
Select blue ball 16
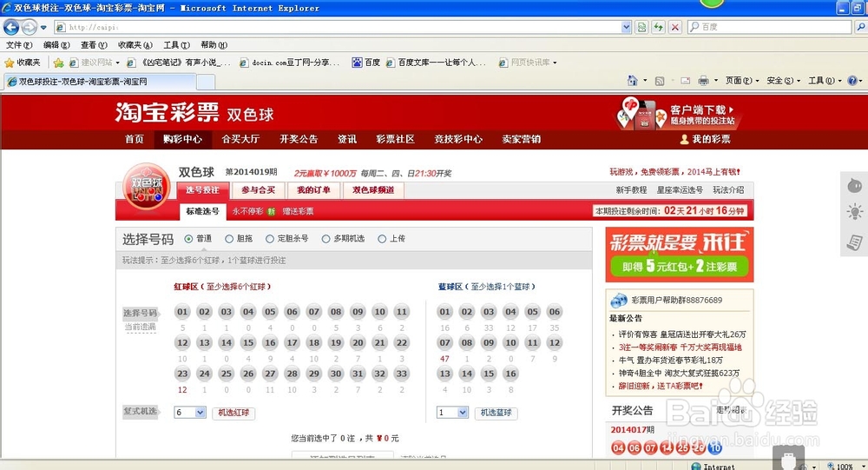tap(510, 374)
